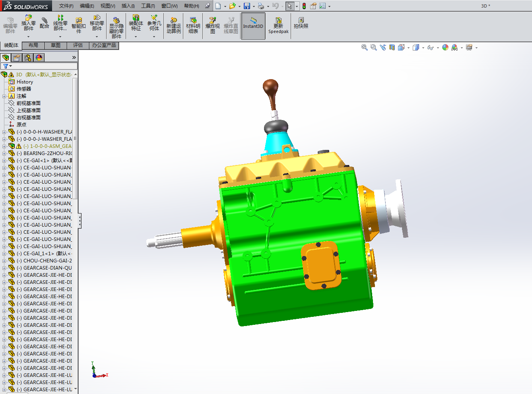Click Section View icon
This screenshot has width=532, height=394.
pyautogui.click(x=392, y=47)
